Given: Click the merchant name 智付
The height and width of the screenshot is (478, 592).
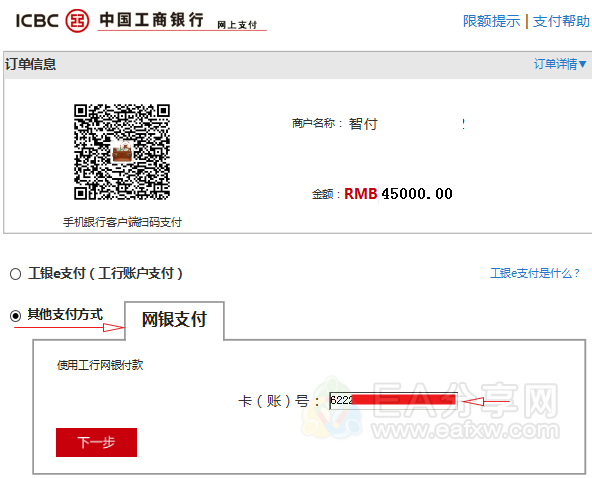Looking at the screenshot, I should [x=363, y=124].
